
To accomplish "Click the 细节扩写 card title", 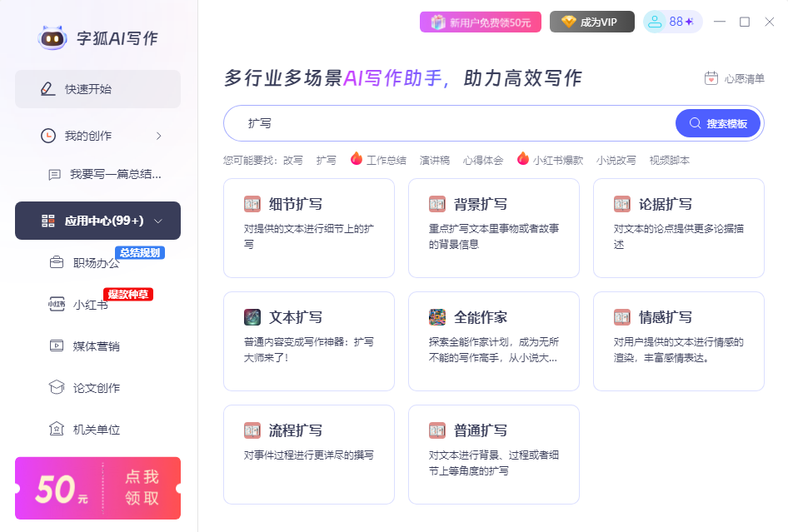I will click(x=296, y=204).
